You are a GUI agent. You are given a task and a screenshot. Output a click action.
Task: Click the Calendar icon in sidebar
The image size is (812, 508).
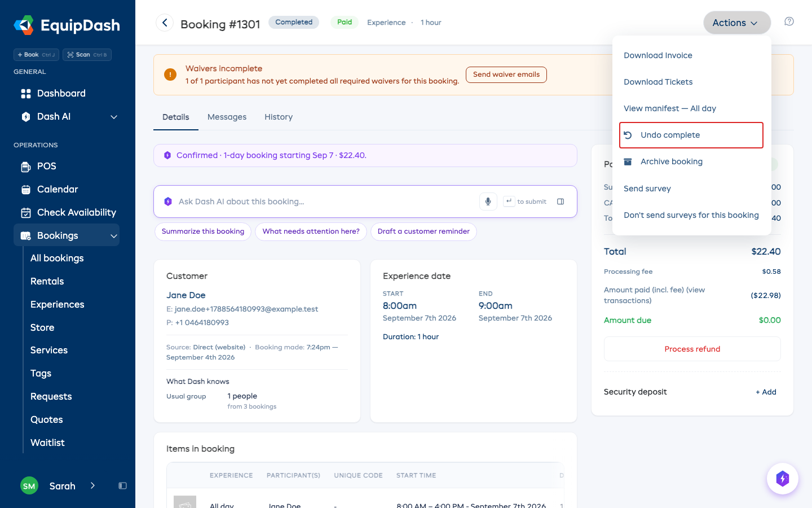pos(26,190)
